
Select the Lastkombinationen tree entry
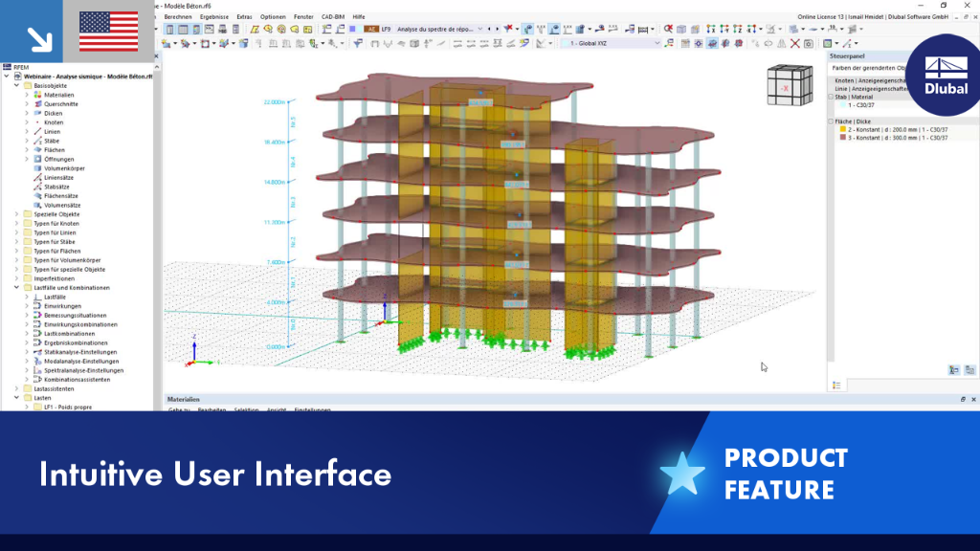tap(69, 334)
